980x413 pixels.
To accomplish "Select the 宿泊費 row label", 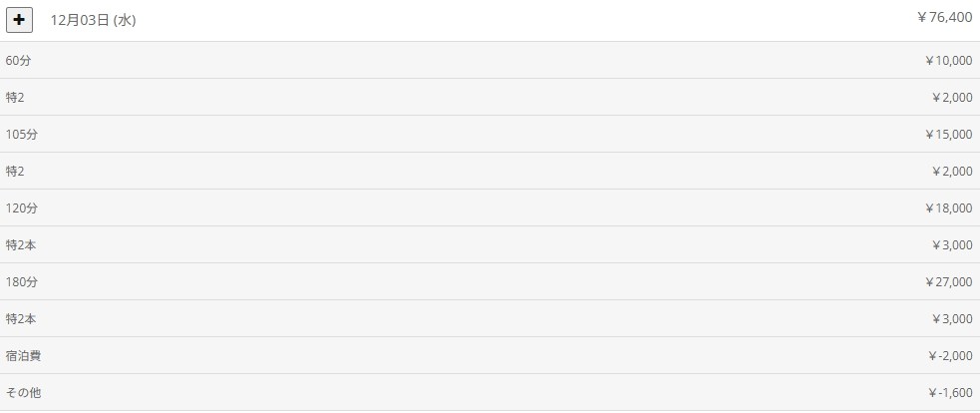I will pos(23,356).
